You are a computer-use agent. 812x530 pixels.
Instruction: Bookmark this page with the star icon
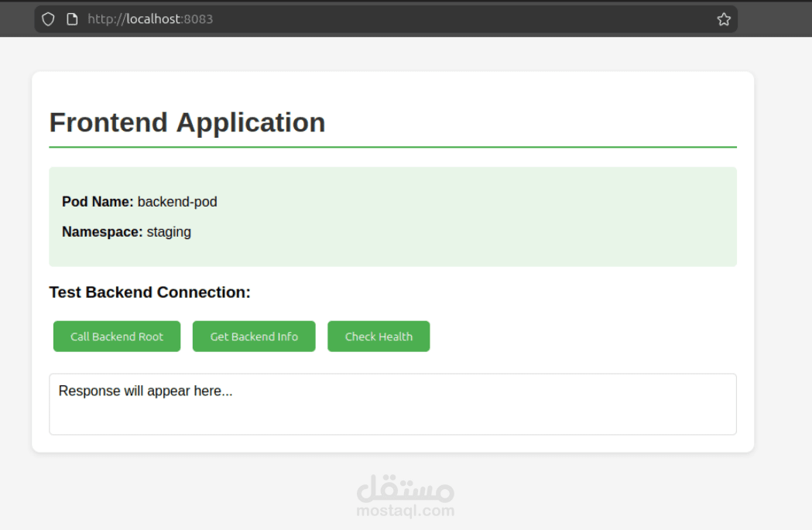coord(724,19)
